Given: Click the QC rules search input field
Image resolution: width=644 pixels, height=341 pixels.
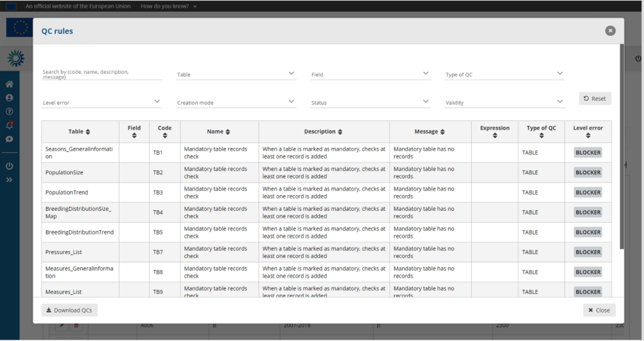Looking at the screenshot, I should coord(102,74).
